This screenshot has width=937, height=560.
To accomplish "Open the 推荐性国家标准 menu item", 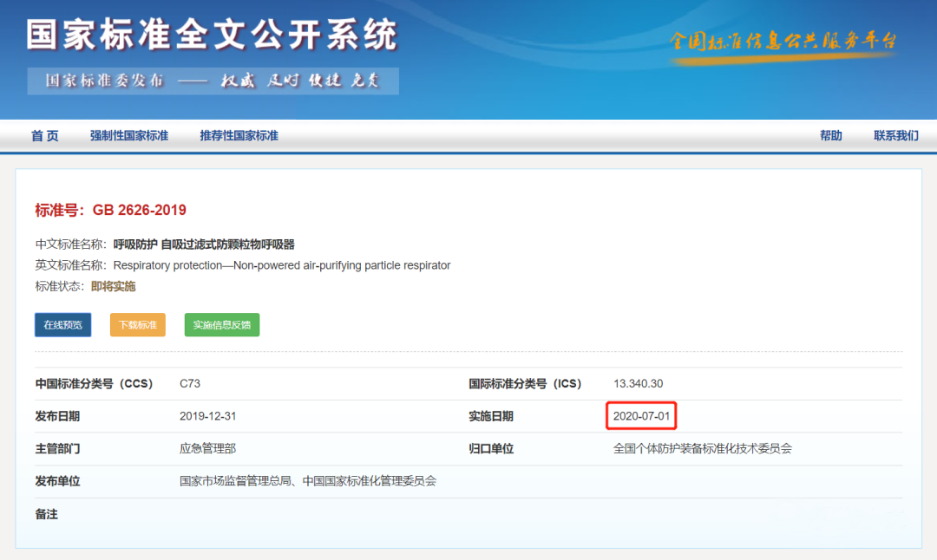I will 238,135.
